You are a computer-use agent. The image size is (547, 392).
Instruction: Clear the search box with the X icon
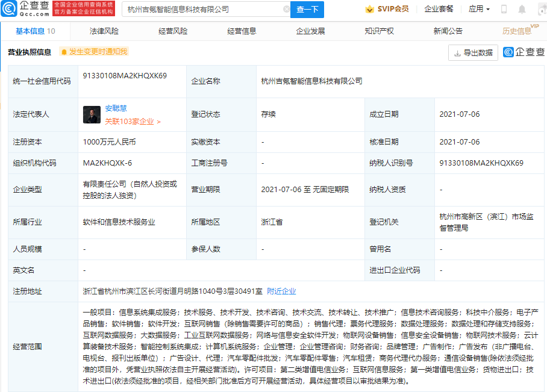[x=286, y=10]
